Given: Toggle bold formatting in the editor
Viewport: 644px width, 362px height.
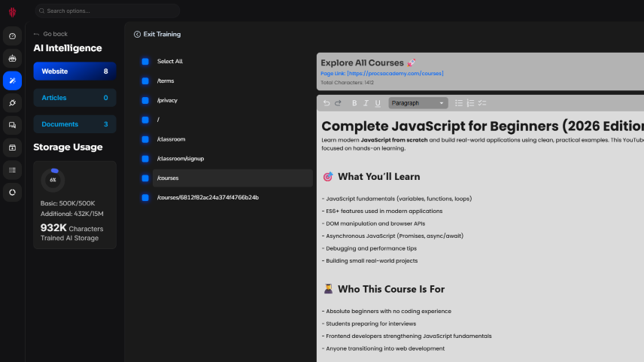Looking at the screenshot, I should click(x=354, y=103).
